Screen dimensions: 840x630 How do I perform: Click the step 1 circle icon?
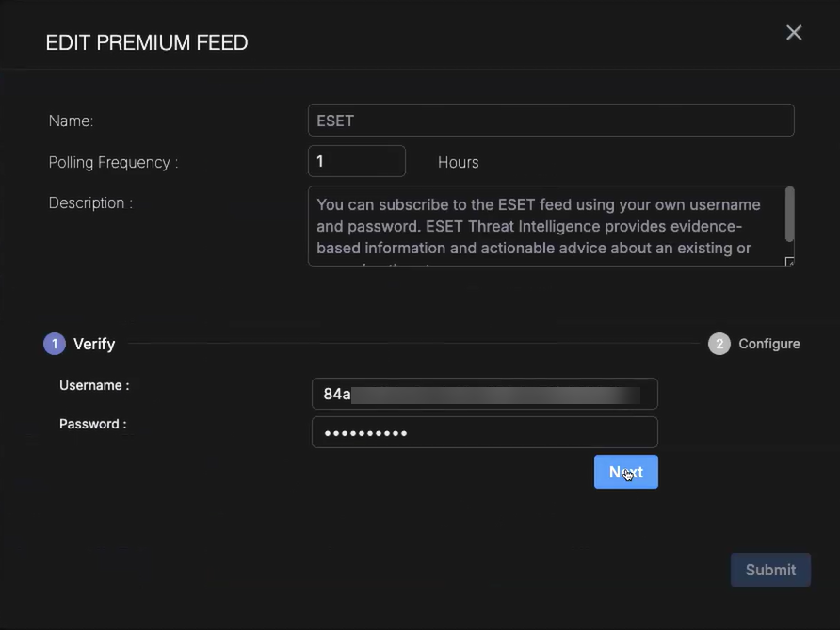point(54,344)
